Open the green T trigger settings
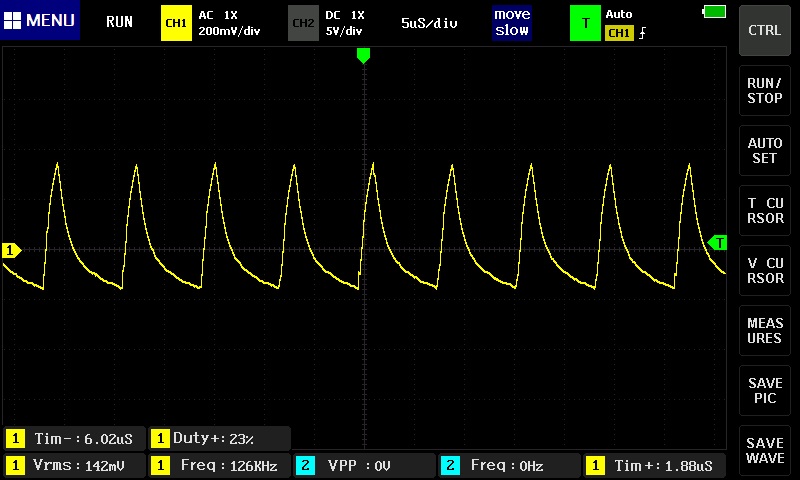Screen dimensions: 800x480 click(585, 23)
